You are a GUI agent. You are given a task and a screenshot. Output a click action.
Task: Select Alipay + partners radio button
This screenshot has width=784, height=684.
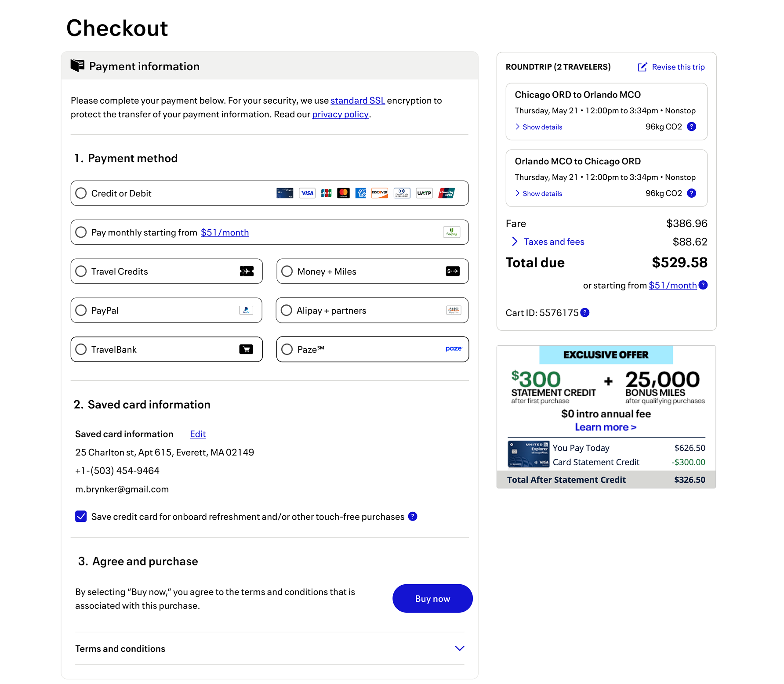(286, 310)
